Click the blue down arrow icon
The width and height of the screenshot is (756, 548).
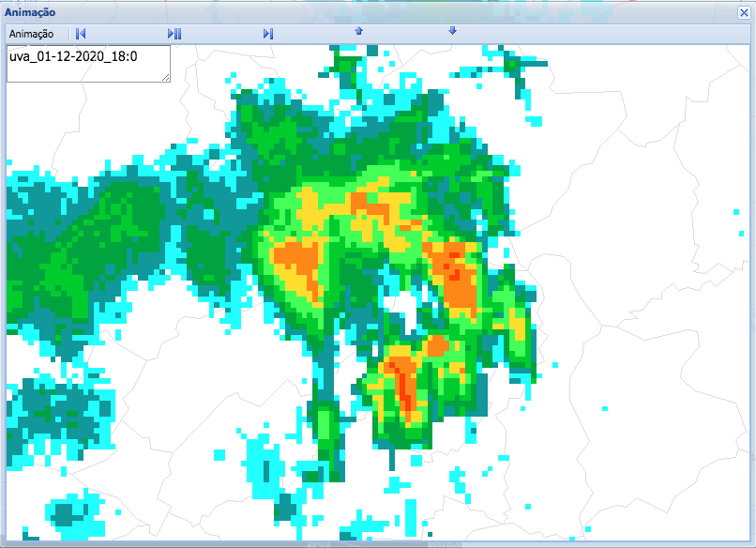point(452,31)
